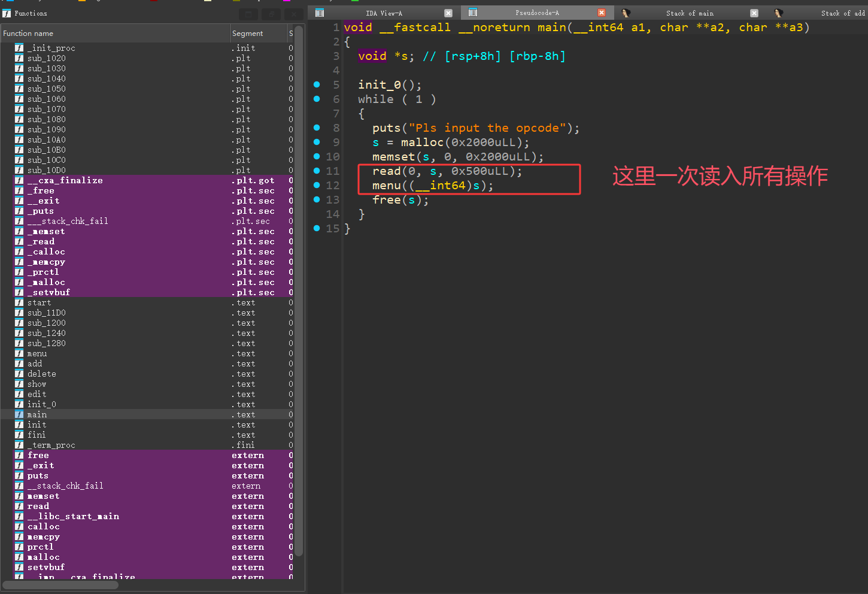Select the memcpy row in the extern segment
This screenshot has width=868, height=594.
pos(147,537)
